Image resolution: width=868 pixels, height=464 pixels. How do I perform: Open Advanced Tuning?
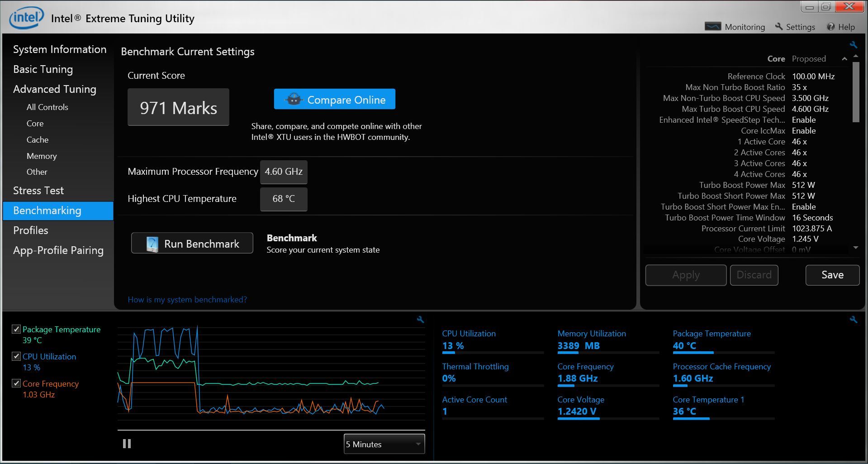tap(55, 89)
